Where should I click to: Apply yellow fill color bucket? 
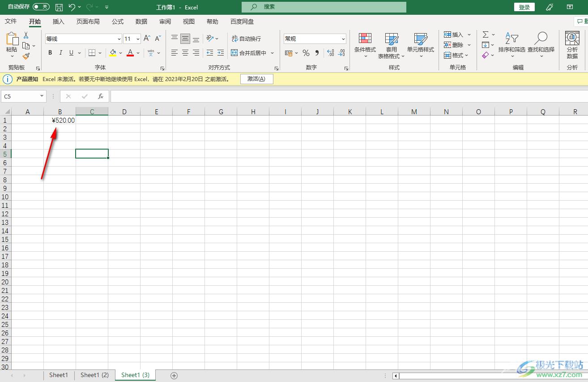113,53
